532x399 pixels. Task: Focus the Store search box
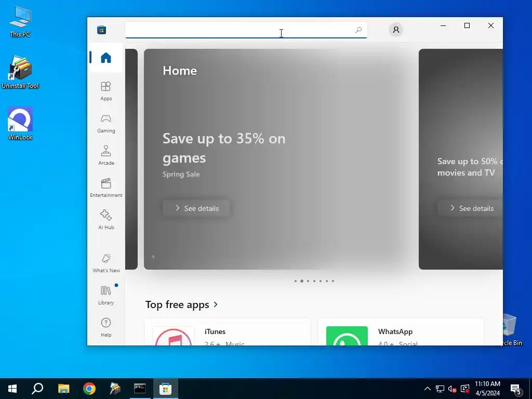246,30
